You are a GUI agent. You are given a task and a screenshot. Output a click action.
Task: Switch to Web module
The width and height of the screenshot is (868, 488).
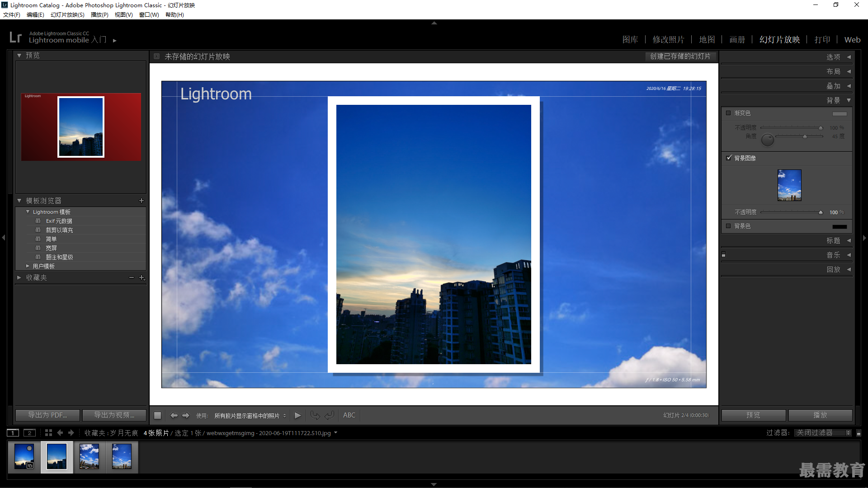(853, 40)
